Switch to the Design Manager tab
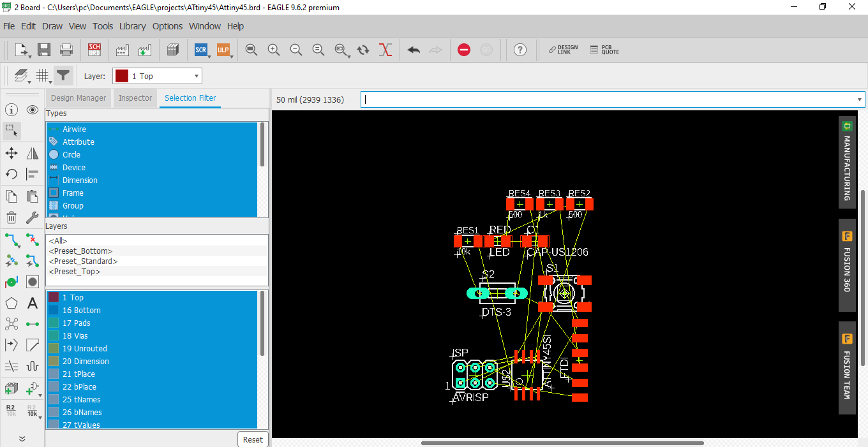The image size is (868, 447). tap(79, 98)
